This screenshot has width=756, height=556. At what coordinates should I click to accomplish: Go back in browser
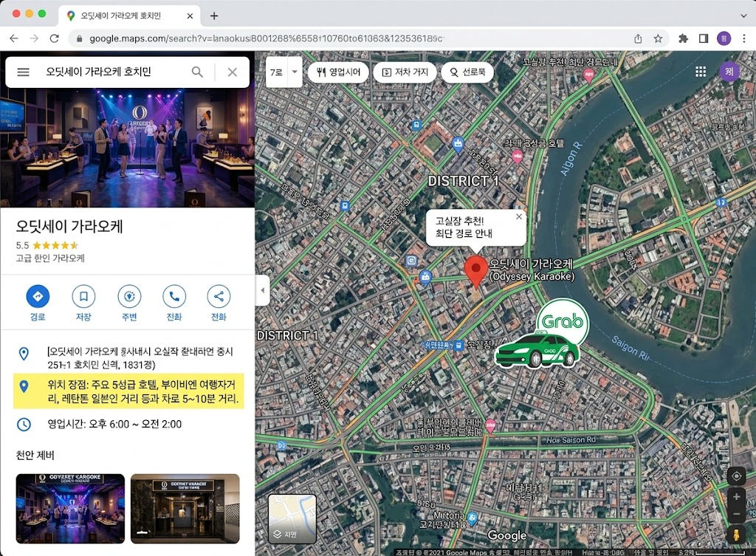pyautogui.click(x=14, y=38)
